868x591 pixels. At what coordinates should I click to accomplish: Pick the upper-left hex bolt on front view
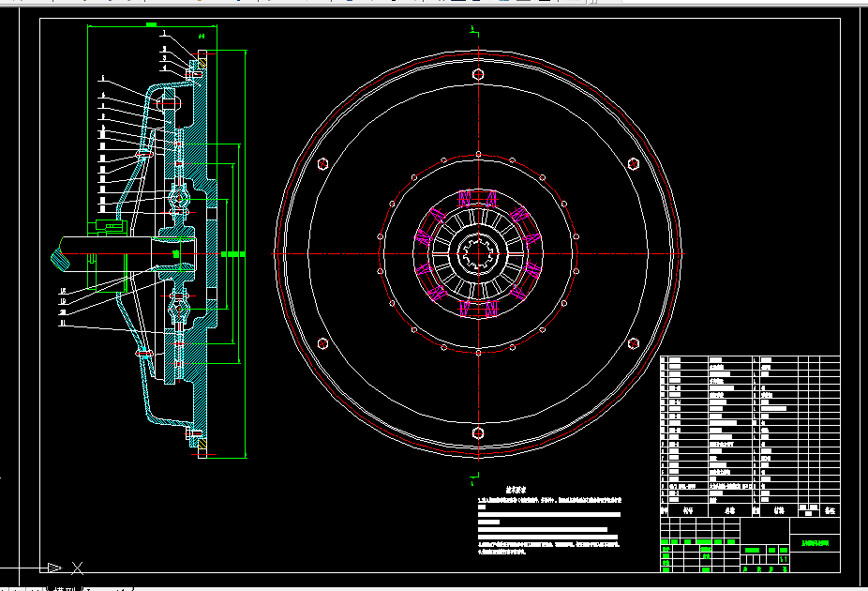322,164
